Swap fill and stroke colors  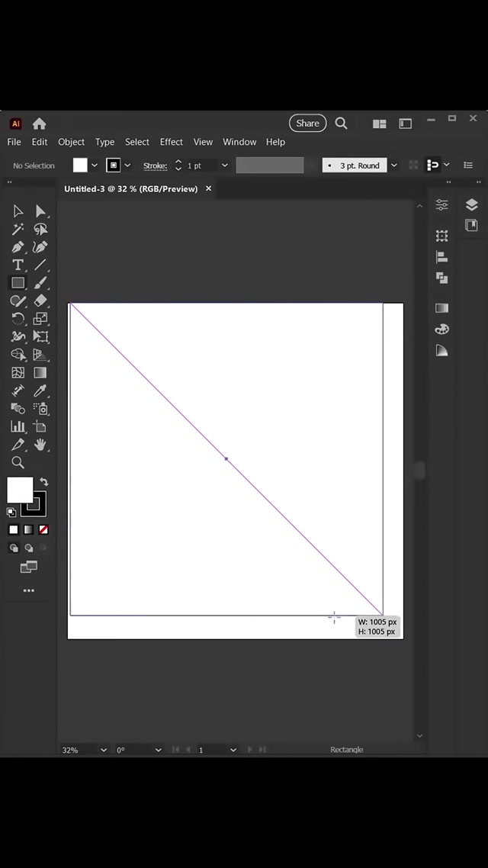tap(44, 482)
